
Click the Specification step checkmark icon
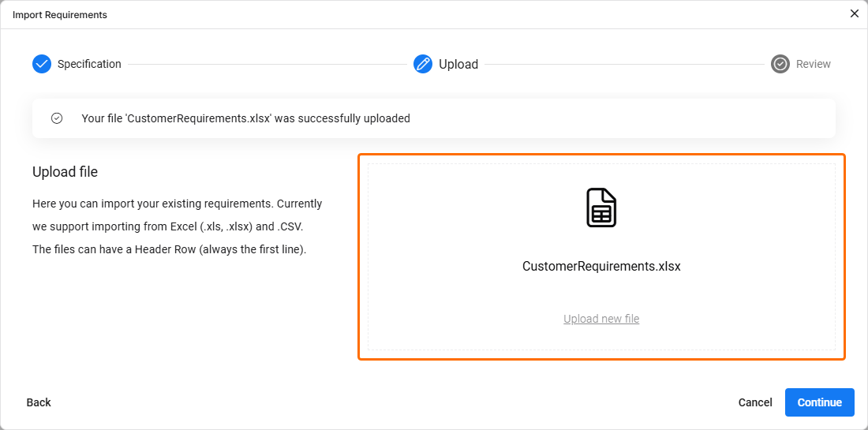coord(42,64)
